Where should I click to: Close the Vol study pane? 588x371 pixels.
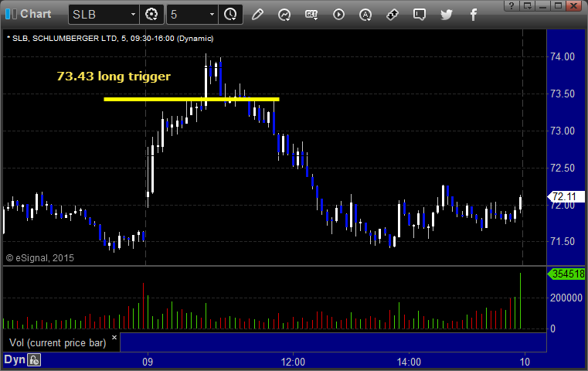coord(114,337)
